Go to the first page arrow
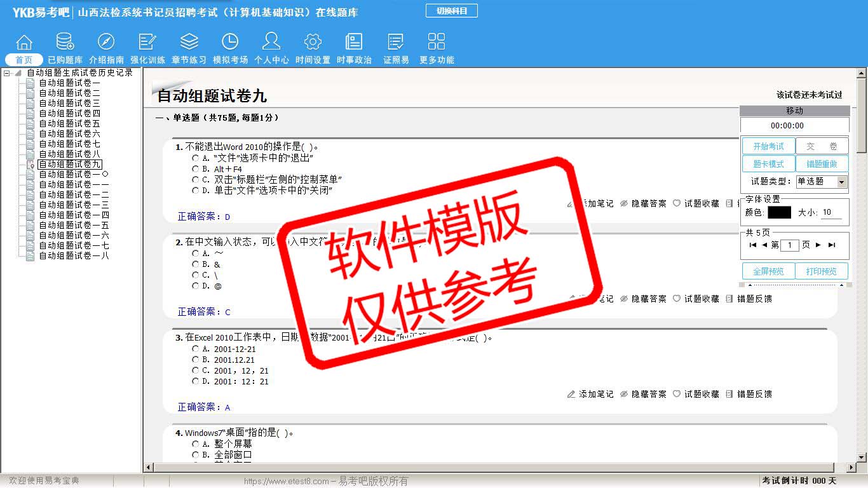This screenshot has height=488, width=868. point(753,245)
